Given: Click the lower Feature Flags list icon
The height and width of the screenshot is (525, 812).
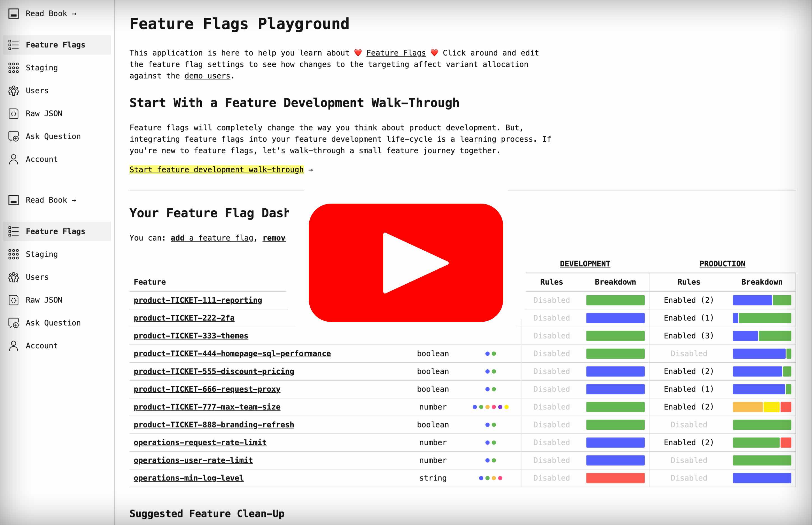Looking at the screenshot, I should coord(13,231).
